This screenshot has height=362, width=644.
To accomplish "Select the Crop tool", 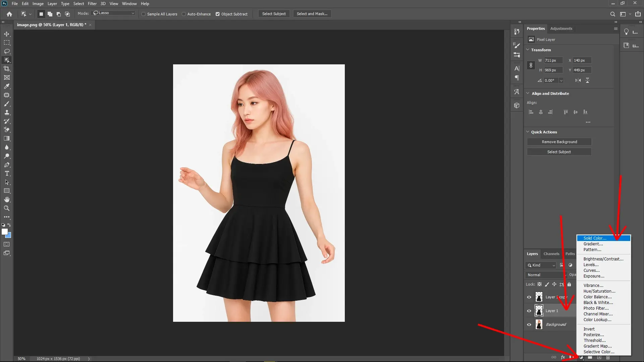I will pos(7,69).
